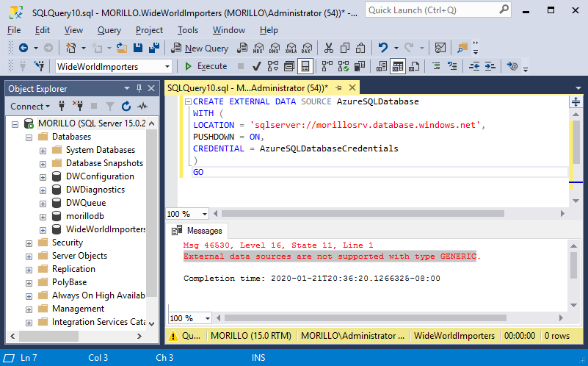588x366 pixels.
Task: Close the SQLQuery10.sql tab with X
Action: [352, 87]
